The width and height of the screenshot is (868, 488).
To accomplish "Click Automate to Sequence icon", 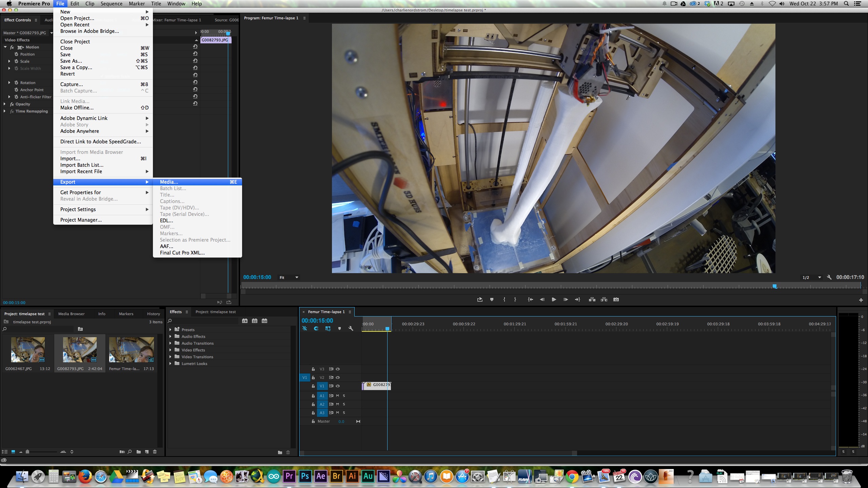I will pos(122,452).
